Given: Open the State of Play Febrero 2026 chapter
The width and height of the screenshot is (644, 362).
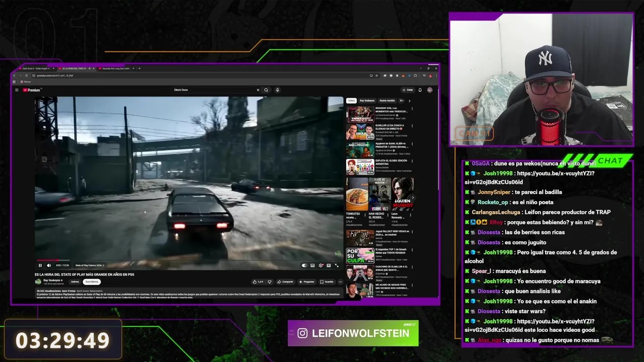Looking at the screenshot, I should 90,265.
